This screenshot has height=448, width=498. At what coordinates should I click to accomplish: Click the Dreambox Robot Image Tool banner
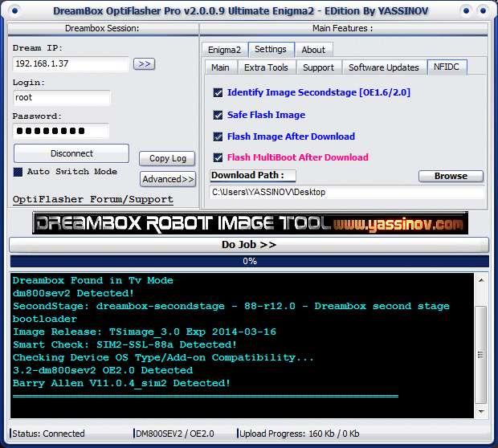coord(250,223)
